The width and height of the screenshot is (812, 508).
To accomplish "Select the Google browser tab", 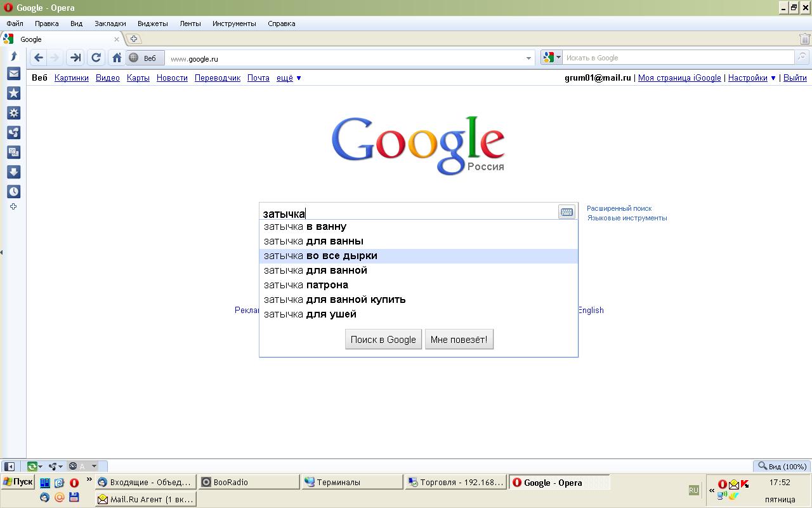I will pyautogui.click(x=62, y=39).
